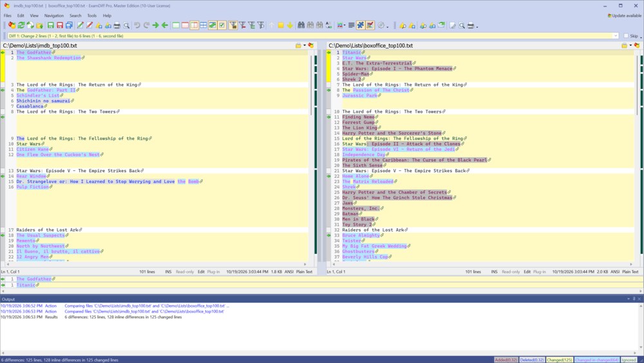Open dropdown arrow beside rightmost printer icon
The image size is (644, 363).
click(477, 26)
